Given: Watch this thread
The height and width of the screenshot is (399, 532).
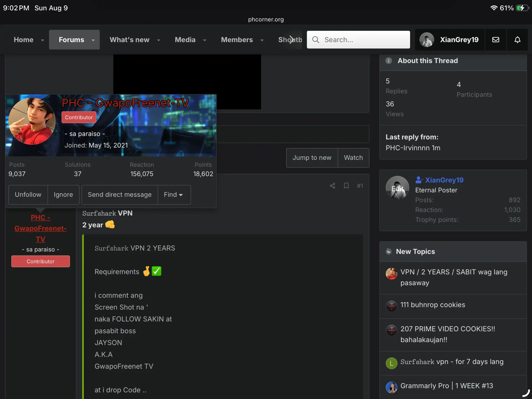Looking at the screenshot, I should [x=353, y=158].
